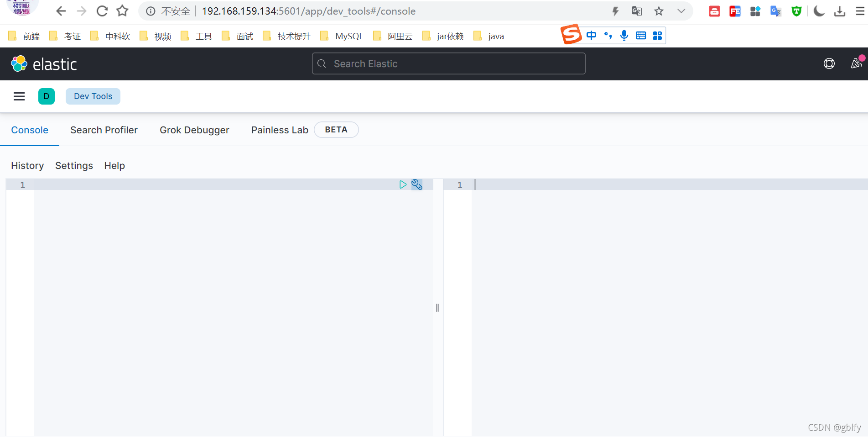Open the downloads icon
This screenshot has width=868, height=437.
click(x=840, y=11)
